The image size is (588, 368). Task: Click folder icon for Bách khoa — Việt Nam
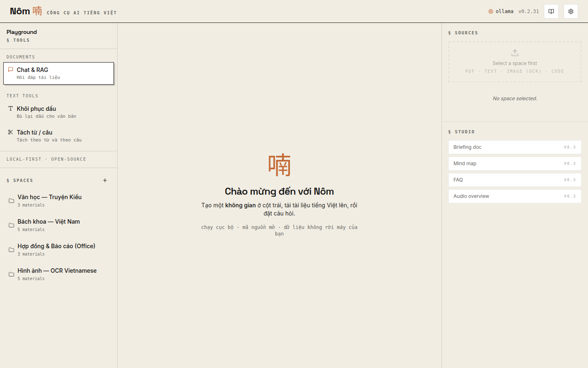click(x=11, y=225)
